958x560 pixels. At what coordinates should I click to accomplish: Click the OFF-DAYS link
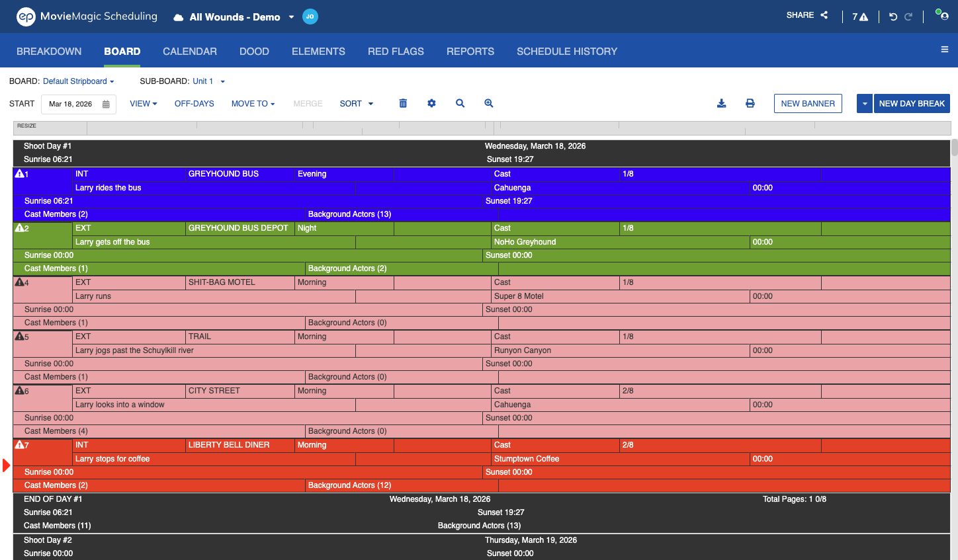click(x=195, y=104)
